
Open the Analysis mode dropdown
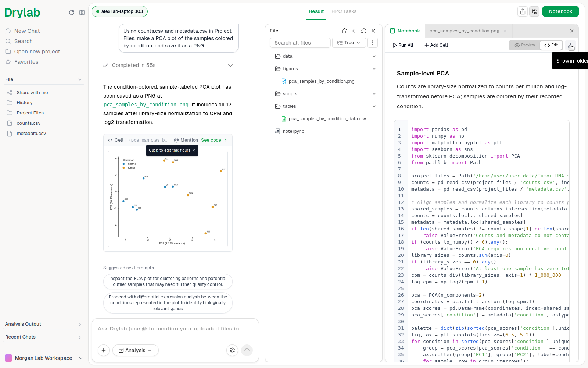click(135, 350)
